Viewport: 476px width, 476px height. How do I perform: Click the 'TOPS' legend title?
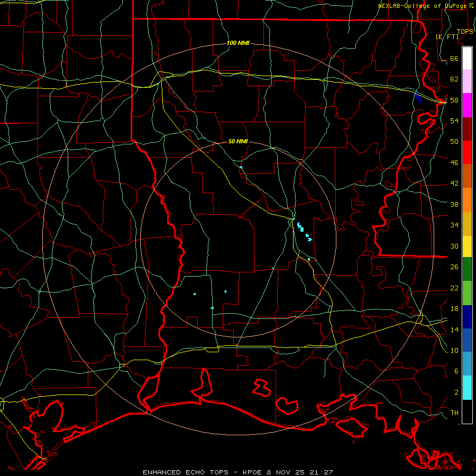[x=465, y=32]
